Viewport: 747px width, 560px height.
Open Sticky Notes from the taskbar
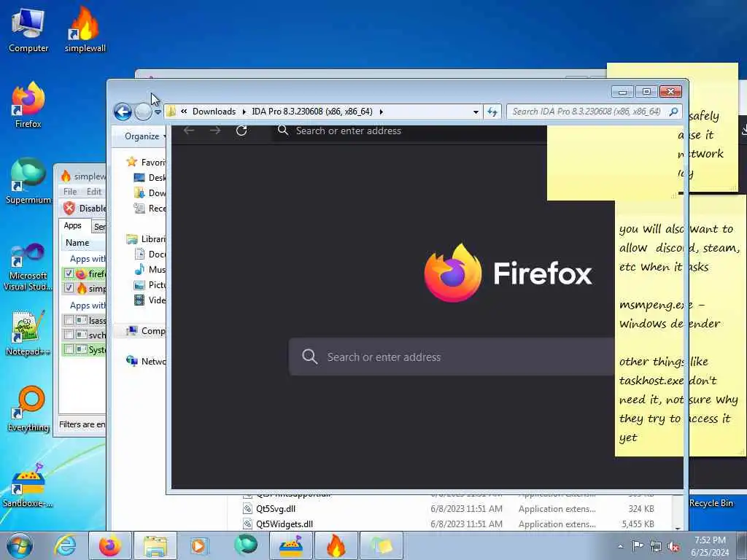pyautogui.click(x=381, y=545)
